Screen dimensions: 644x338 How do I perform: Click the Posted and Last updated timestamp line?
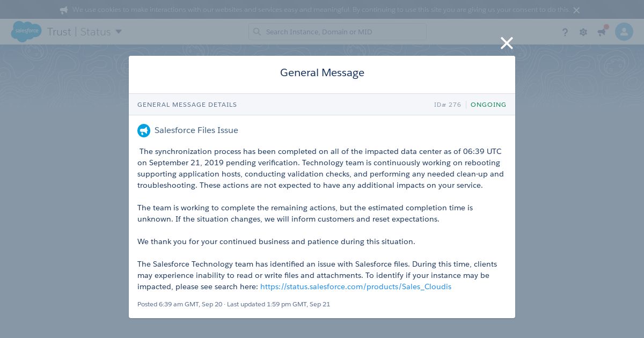click(233, 304)
